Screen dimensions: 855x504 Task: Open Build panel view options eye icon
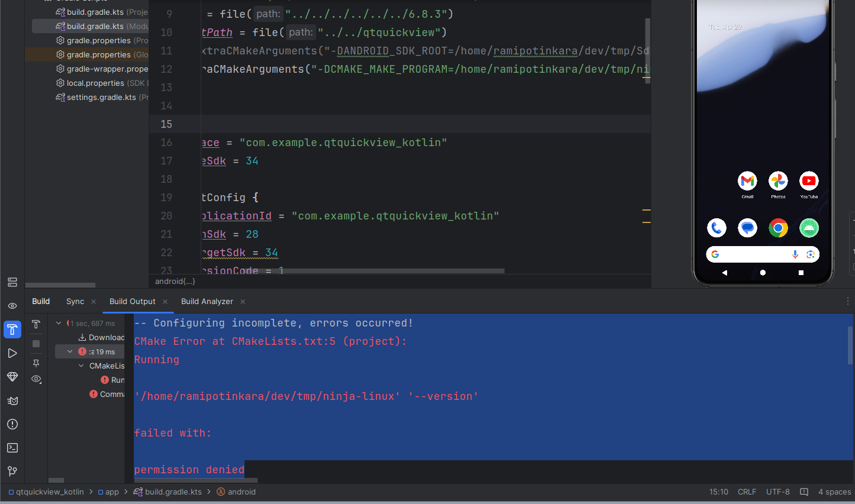pyautogui.click(x=36, y=379)
